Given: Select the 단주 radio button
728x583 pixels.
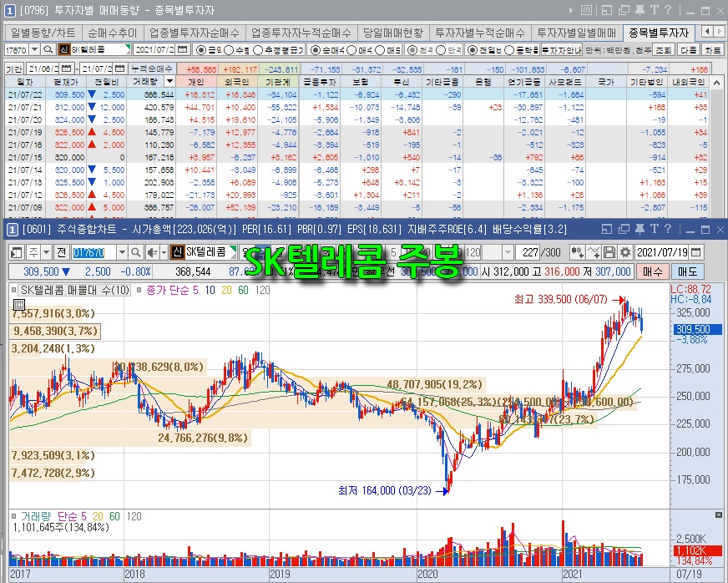Looking at the screenshot, I should tap(441, 50).
